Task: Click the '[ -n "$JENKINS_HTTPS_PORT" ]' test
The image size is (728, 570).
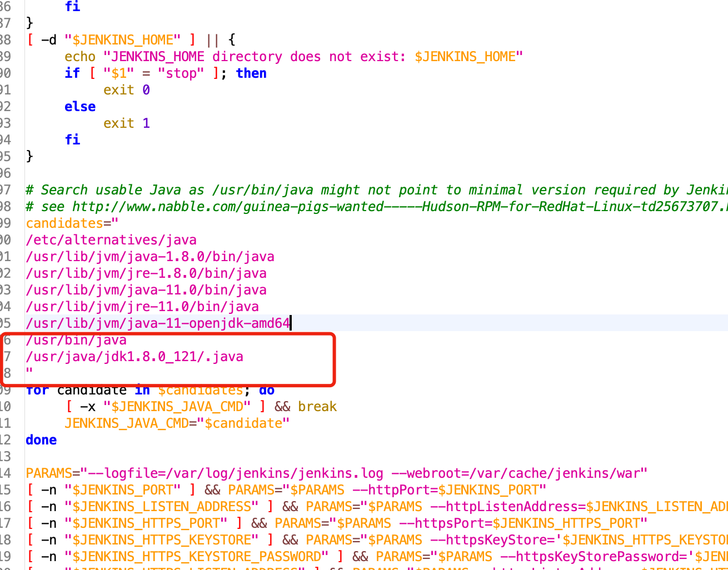Action: point(134,523)
